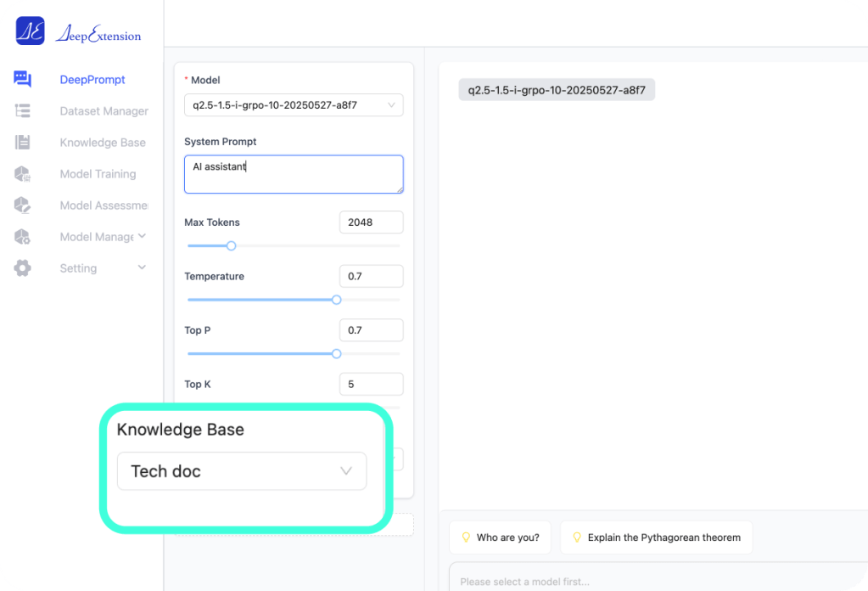The width and height of the screenshot is (868, 591).
Task: Click the "Who are you?" suggestion button
Action: (x=501, y=538)
